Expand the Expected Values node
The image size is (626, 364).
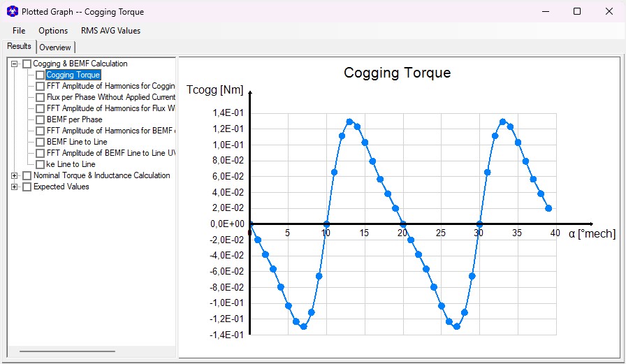pos(15,187)
